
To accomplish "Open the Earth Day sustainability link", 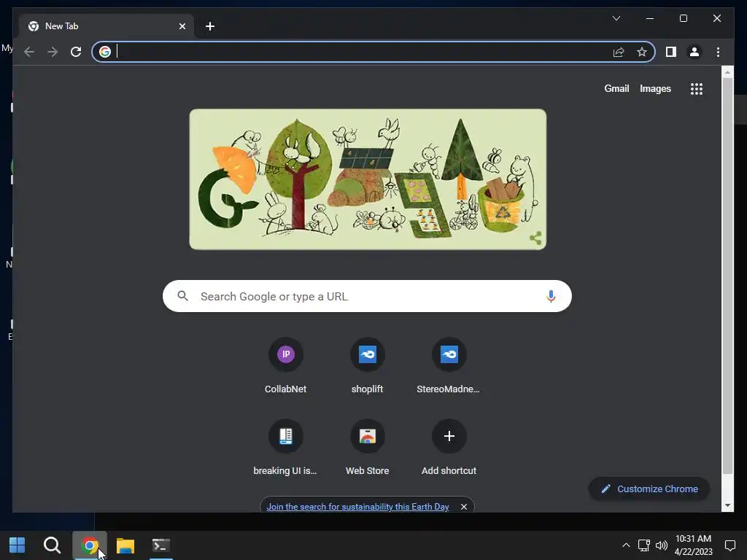I will coord(357,507).
